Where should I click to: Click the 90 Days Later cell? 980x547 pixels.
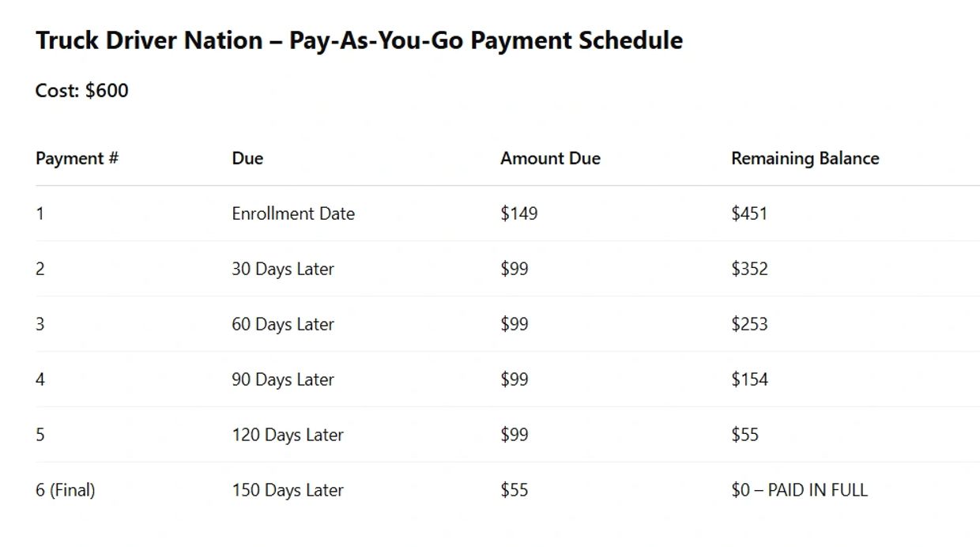tap(283, 379)
